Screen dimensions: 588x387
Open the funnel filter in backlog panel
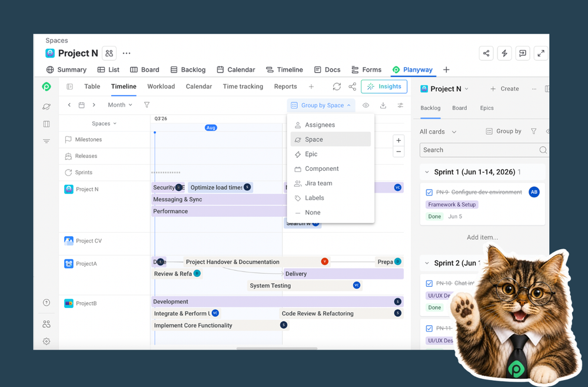534,131
